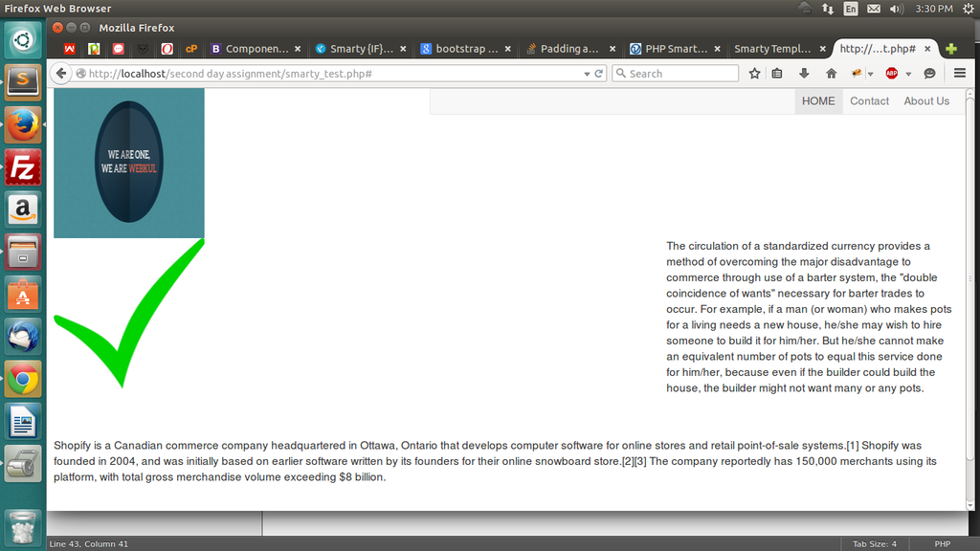This screenshot has height=551, width=980.
Task: Click the HOME navbar link
Action: pyautogui.click(x=818, y=101)
